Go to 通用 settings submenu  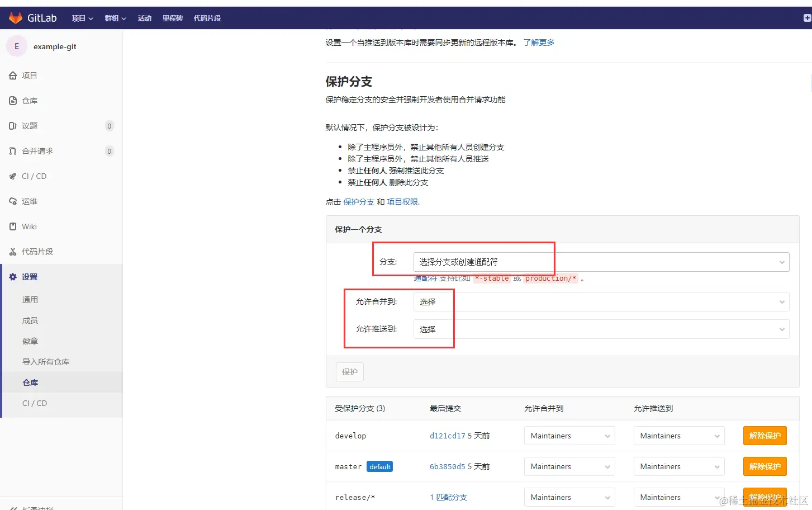pos(30,300)
